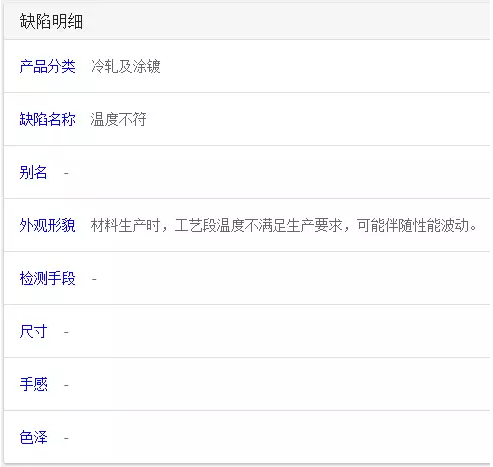Click the dash value next to 色泽

tap(66, 438)
